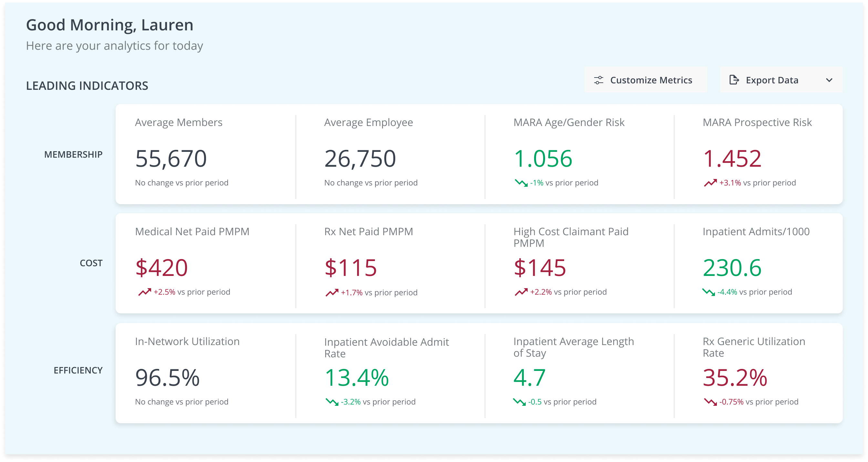This screenshot has height=462, width=868.
Task: Select the Average Members value 55,670
Action: pos(171,159)
